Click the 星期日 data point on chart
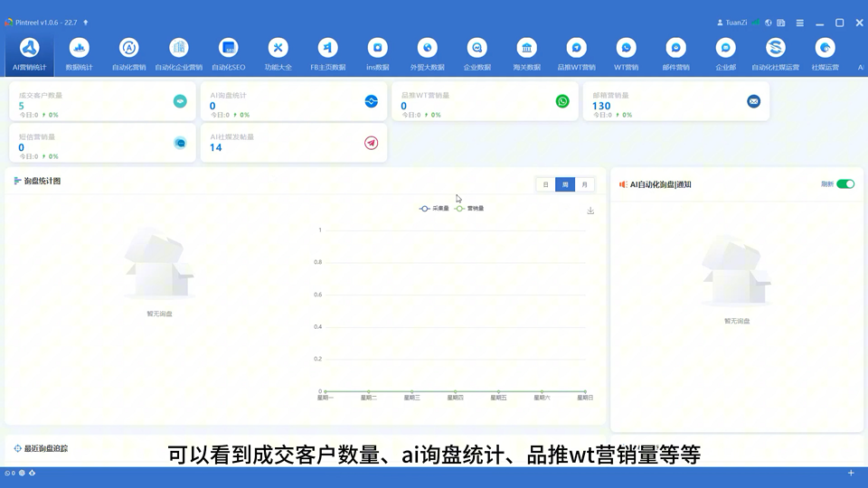 pos(585,391)
